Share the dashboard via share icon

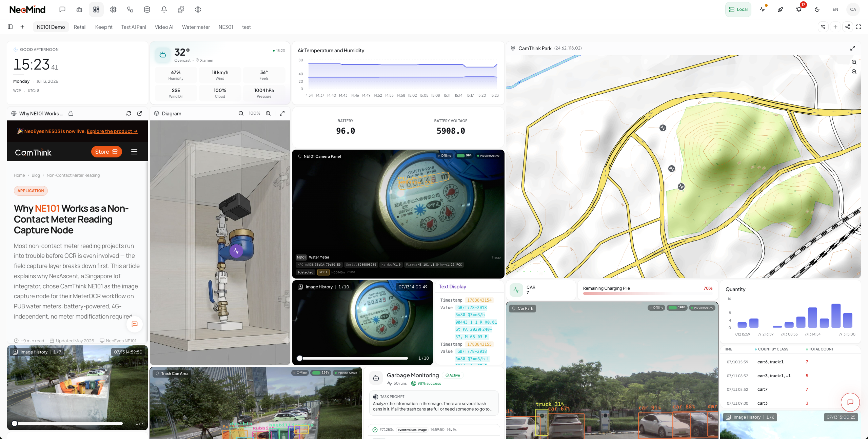pos(848,27)
